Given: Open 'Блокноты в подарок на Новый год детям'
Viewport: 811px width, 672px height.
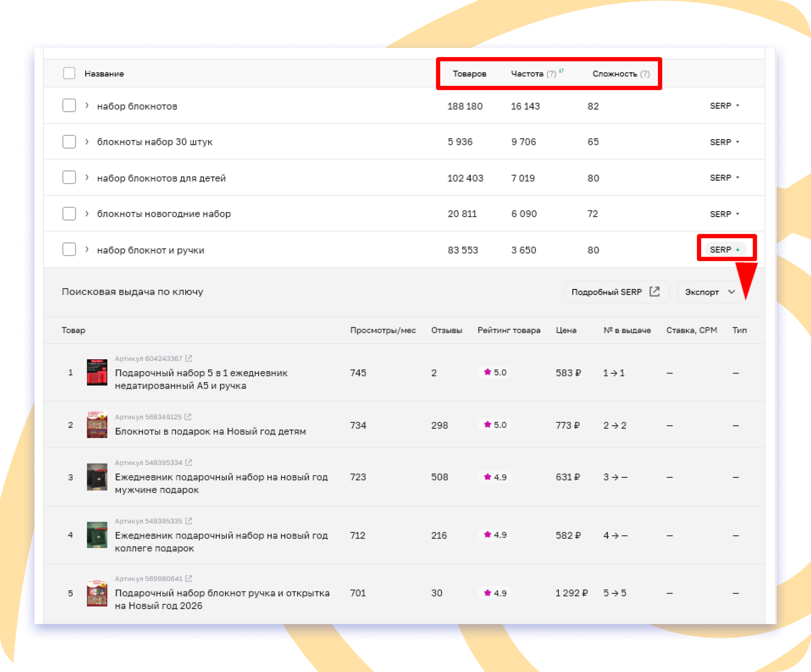Looking at the screenshot, I should pos(210,431).
